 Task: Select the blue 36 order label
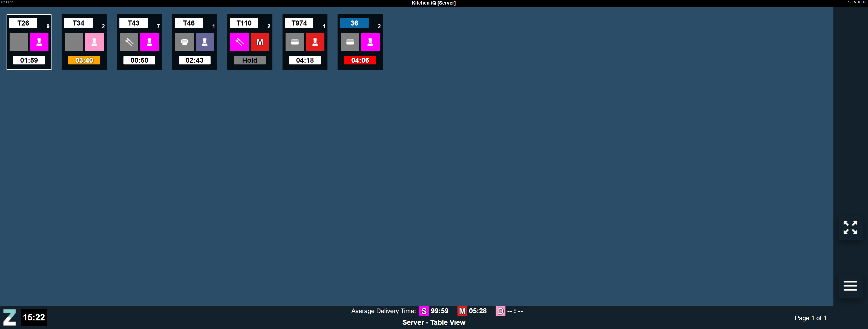[354, 23]
